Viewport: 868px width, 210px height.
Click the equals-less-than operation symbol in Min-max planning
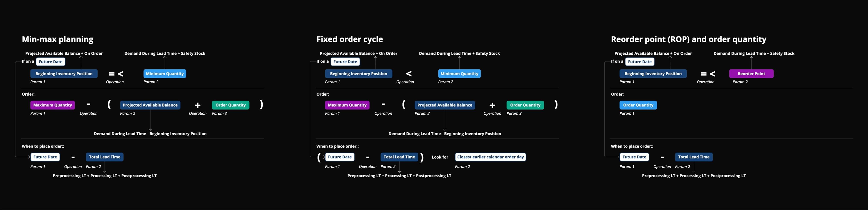point(116,74)
